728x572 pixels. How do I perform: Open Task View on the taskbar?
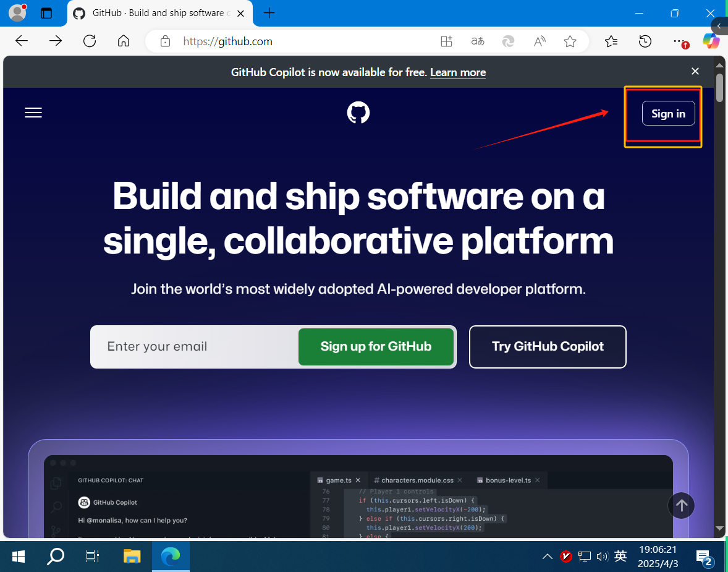coord(93,557)
